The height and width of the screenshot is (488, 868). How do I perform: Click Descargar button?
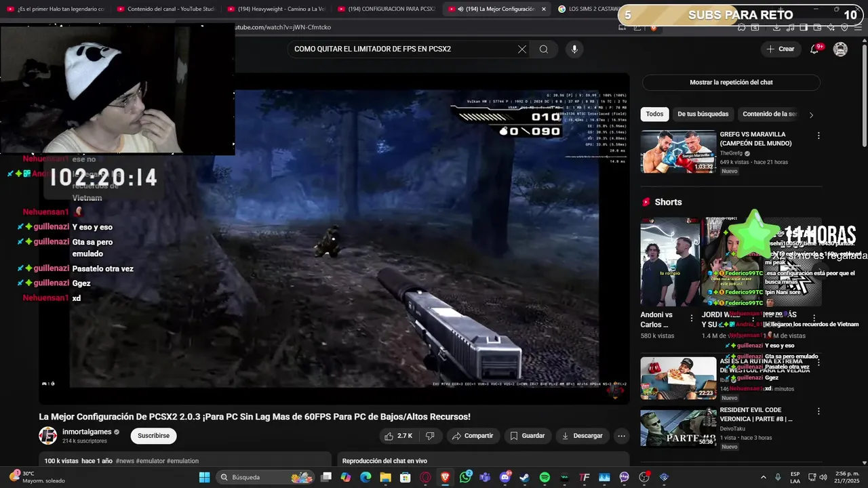[x=582, y=436]
